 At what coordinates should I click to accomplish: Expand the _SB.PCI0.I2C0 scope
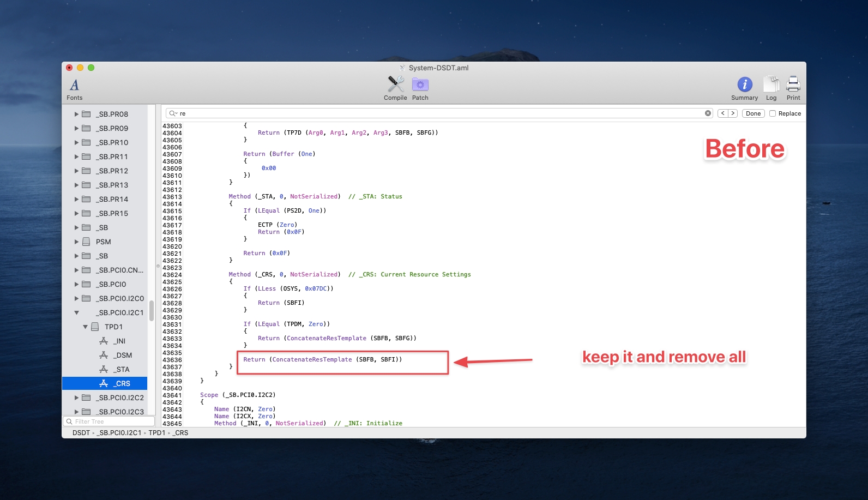[77, 299]
